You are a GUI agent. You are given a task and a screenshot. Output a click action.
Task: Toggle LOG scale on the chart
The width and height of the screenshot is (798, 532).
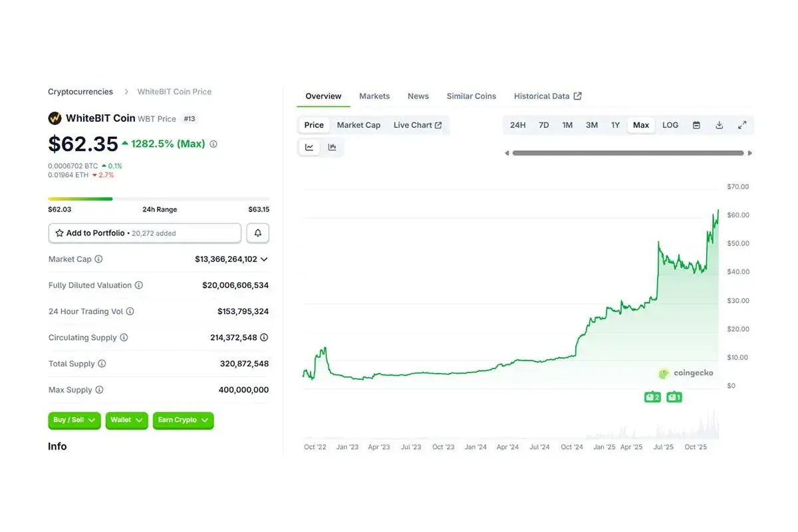pyautogui.click(x=670, y=124)
